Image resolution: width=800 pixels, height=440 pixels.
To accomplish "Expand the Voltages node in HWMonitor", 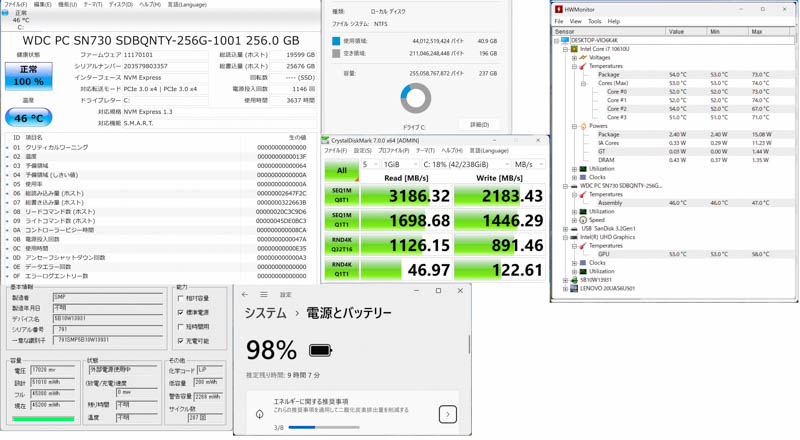I will (x=574, y=58).
